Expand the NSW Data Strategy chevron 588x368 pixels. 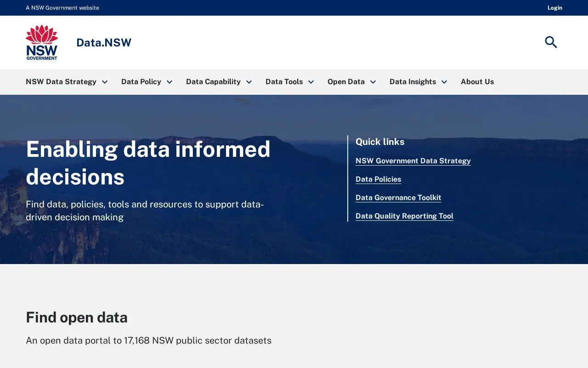point(105,82)
